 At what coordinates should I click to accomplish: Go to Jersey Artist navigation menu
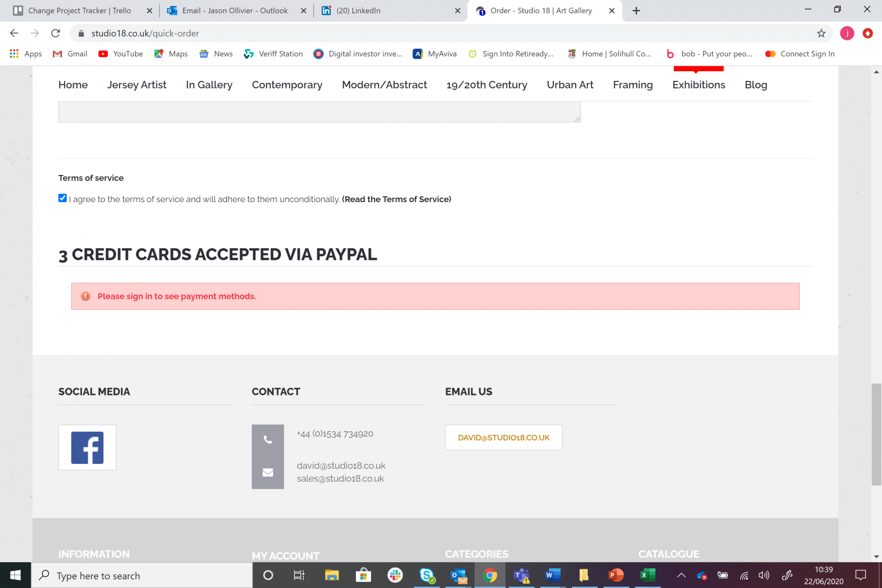(136, 85)
